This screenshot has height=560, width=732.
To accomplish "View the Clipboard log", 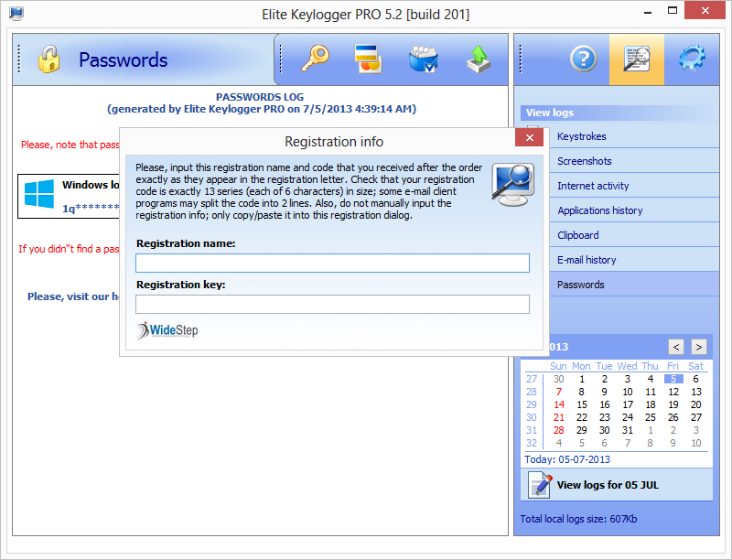I will coord(577,235).
